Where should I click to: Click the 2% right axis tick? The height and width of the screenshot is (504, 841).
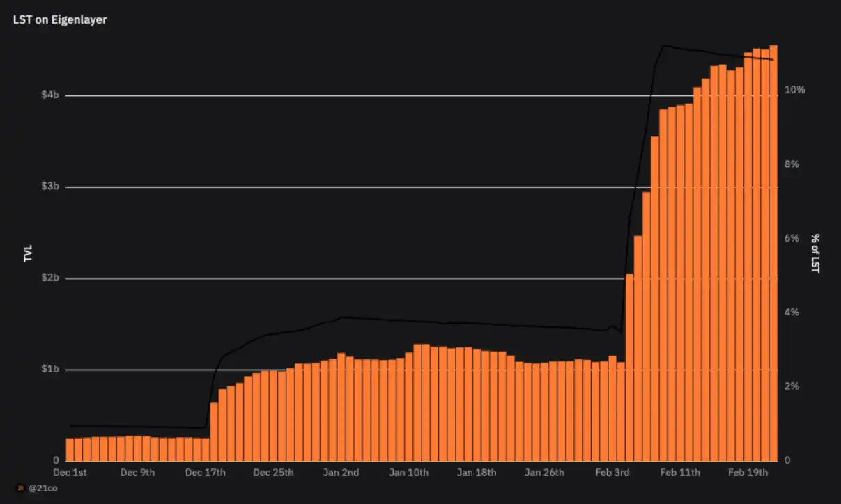tap(792, 386)
